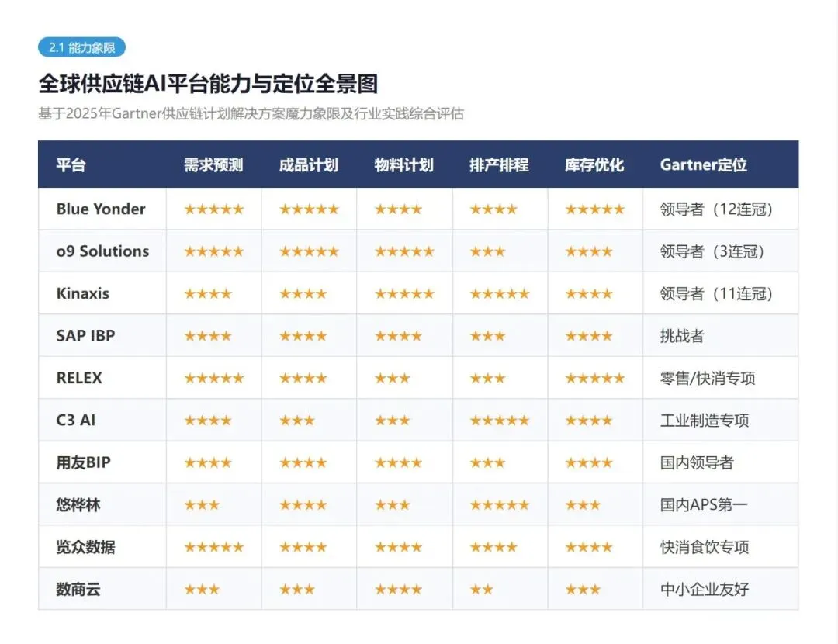Click the 排产排程 column header
Viewport: 838px width, 644px height.
click(x=499, y=164)
